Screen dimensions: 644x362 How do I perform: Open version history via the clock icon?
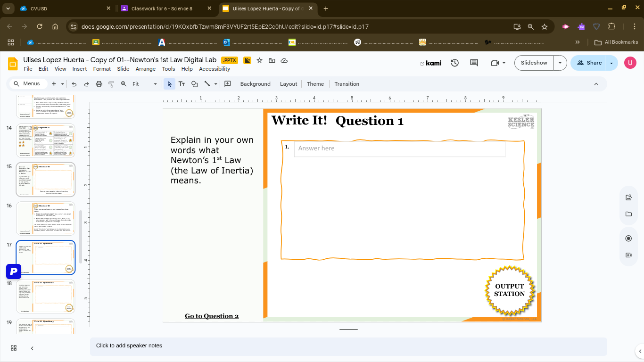coord(454,63)
